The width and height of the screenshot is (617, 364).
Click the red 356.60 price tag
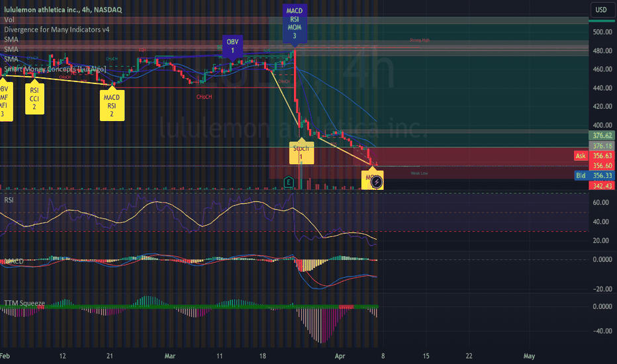602,165
